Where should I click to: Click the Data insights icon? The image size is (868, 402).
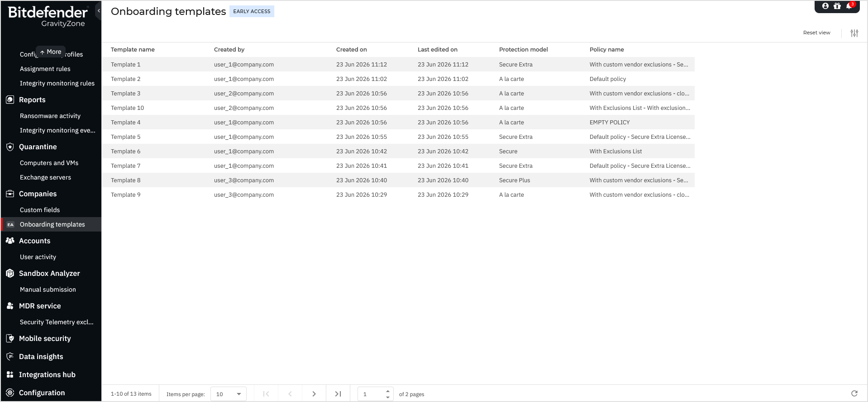coord(10,356)
